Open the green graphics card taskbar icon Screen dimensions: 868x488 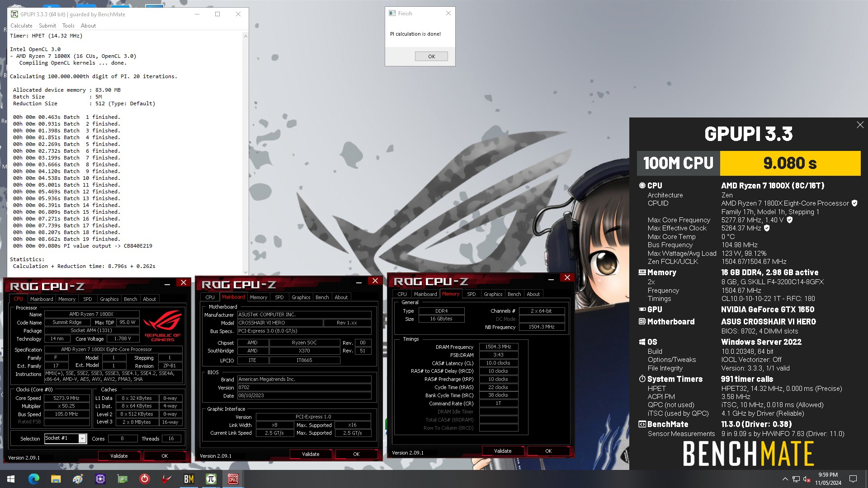pyautogui.click(x=122, y=479)
